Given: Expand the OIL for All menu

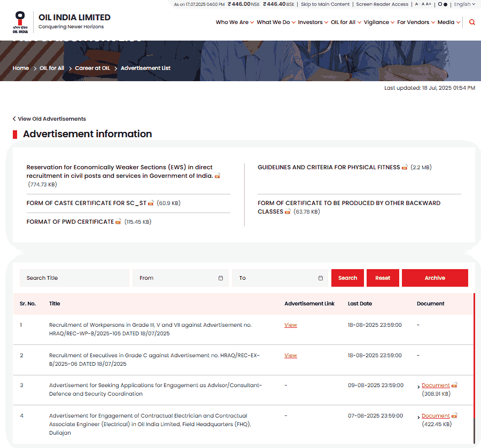Looking at the screenshot, I should click(x=346, y=22).
